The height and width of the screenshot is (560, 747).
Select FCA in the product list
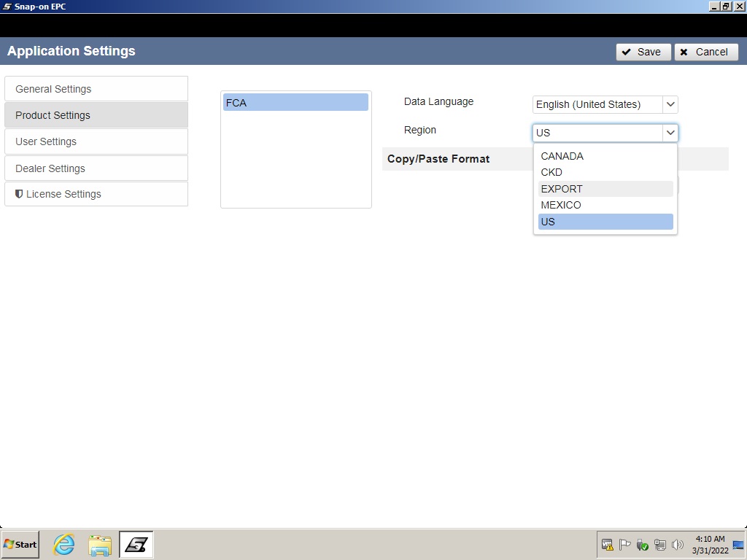coord(296,102)
